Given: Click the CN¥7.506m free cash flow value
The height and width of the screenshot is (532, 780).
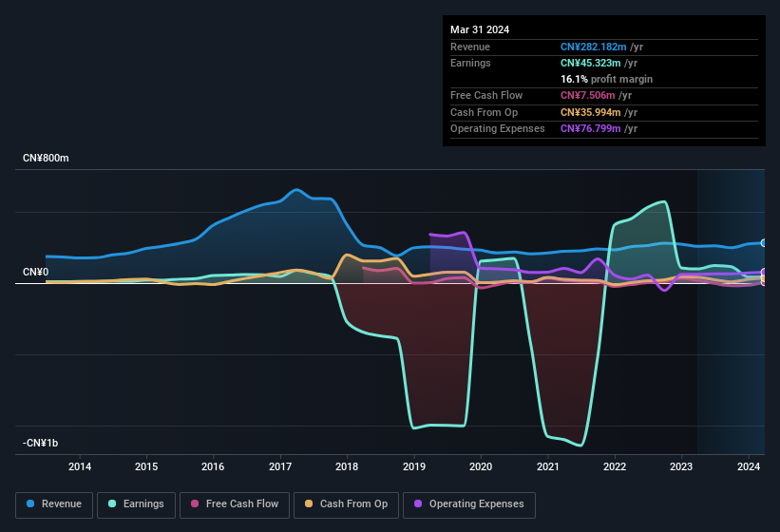Looking at the screenshot, I should click(587, 95).
